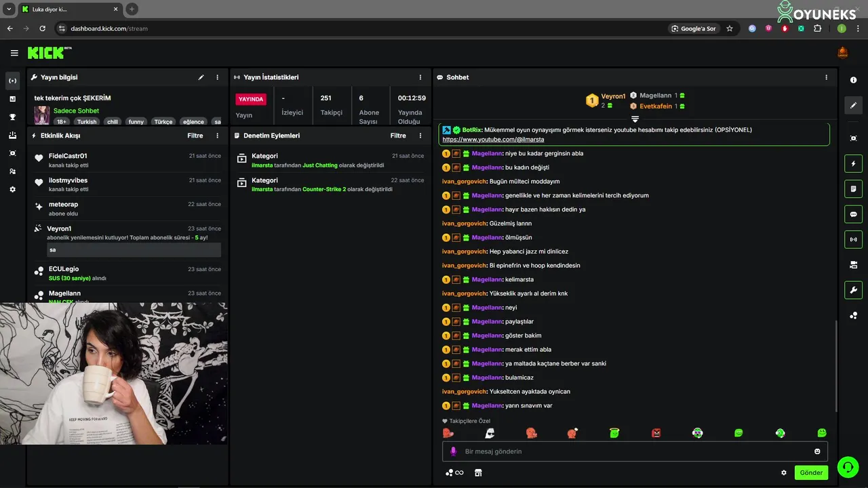Click the Counter-Strike 2 category link

coord(324,189)
